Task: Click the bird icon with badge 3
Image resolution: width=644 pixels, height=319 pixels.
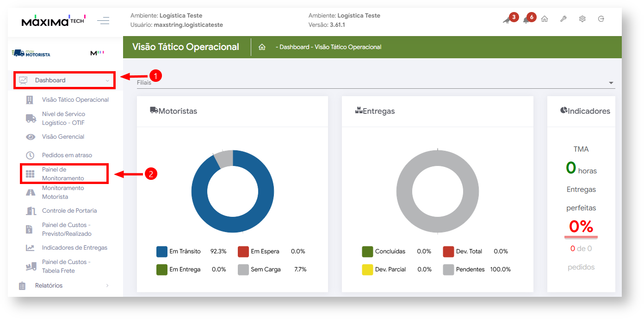Action: click(507, 20)
